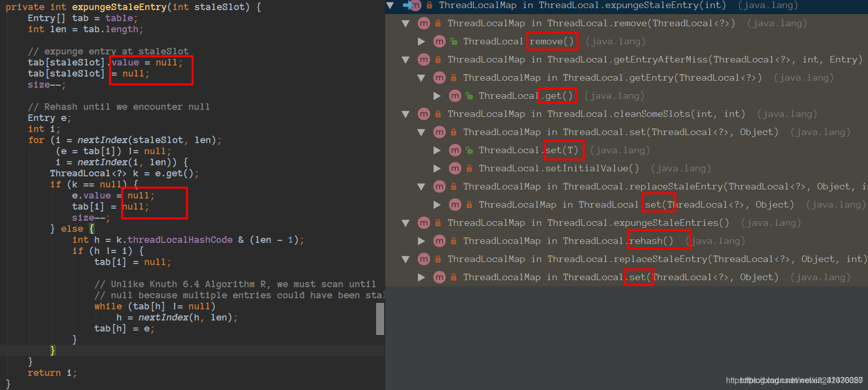This screenshot has width=868, height=390.
Task: Click lock icon on expungeStaleEntries() row
Action: click(x=438, y=223)
